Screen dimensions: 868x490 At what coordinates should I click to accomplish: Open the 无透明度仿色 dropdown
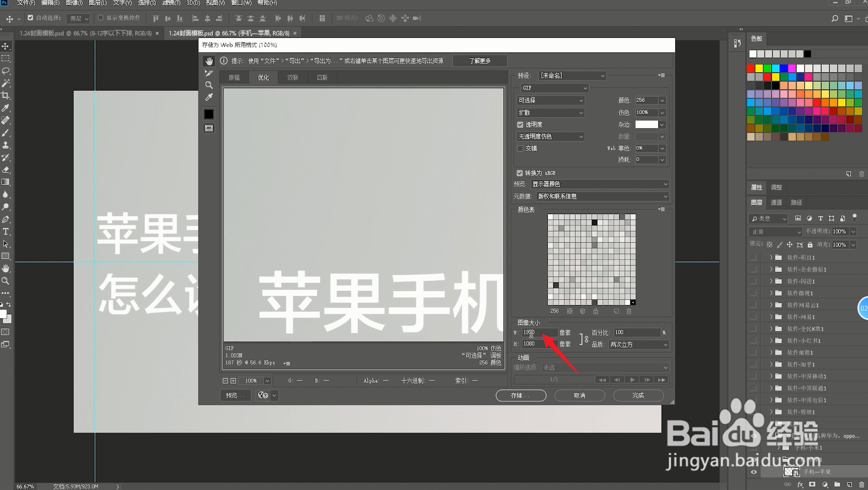551,137
